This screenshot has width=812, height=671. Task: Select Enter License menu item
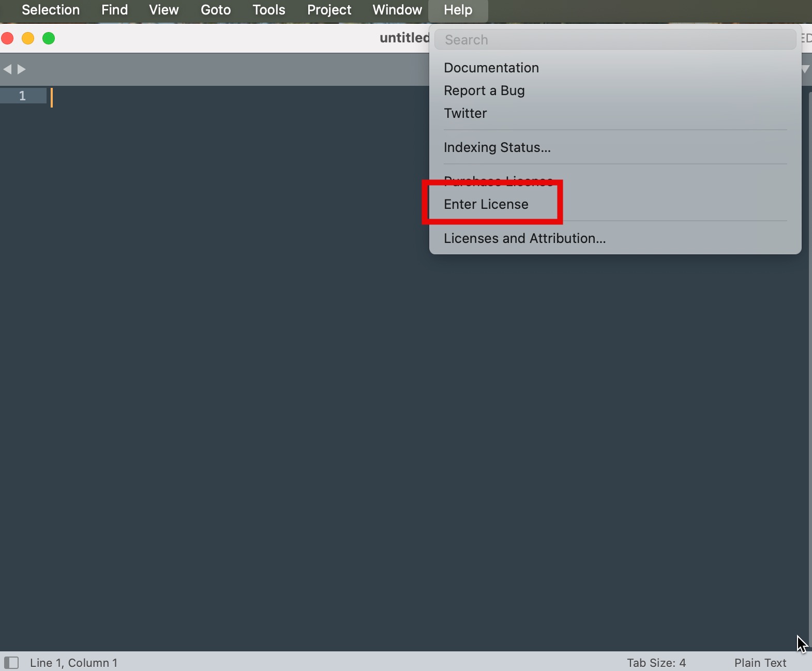pyautogui.click(x=486, y=204)
